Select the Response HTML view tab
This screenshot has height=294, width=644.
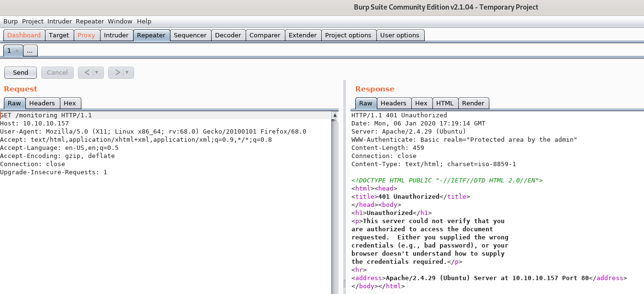[445, 103]
